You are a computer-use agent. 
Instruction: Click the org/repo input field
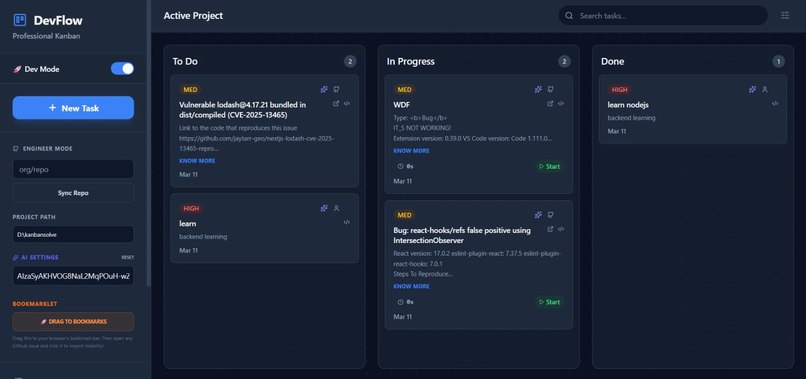74,169
